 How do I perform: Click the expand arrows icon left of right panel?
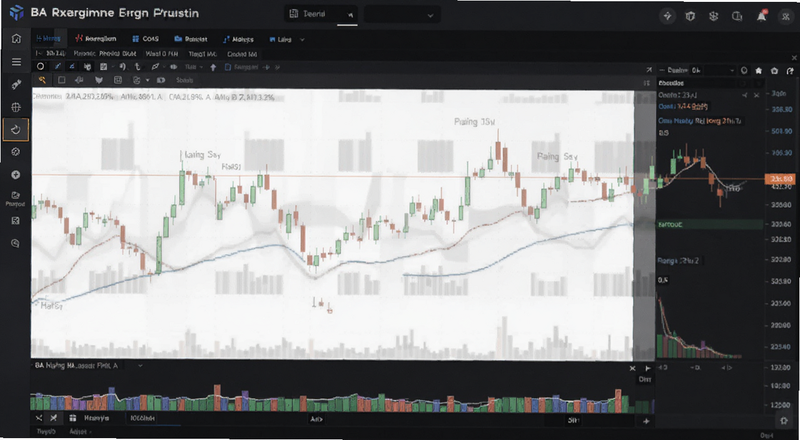pos(648,70)
